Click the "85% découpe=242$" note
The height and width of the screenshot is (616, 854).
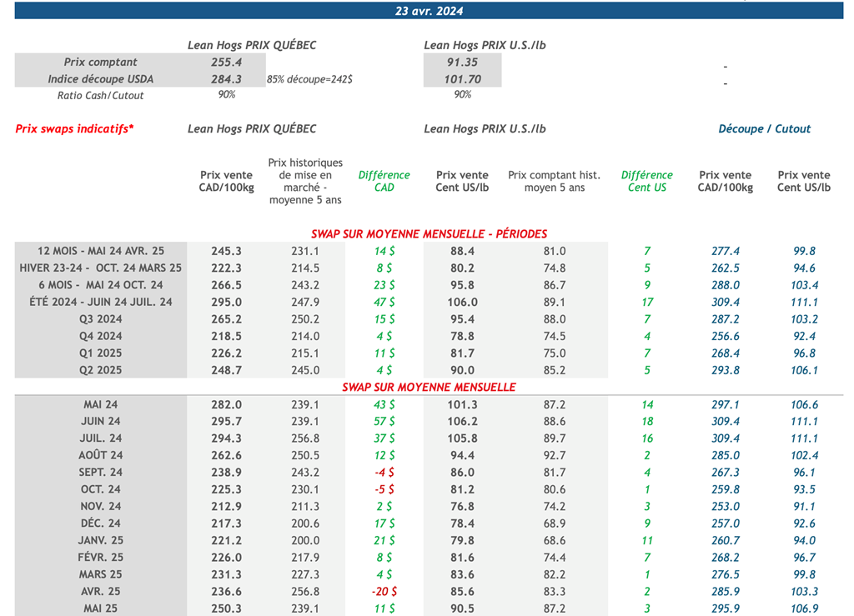pos(309,79)
